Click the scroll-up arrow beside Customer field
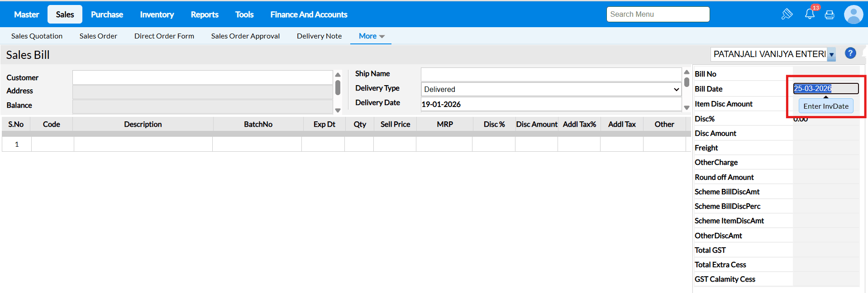 [338, 75]
